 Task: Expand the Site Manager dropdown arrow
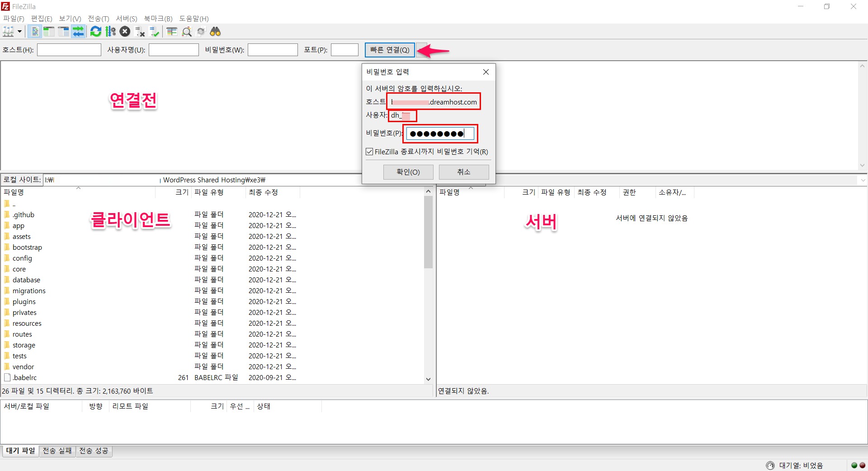[19, 32]
